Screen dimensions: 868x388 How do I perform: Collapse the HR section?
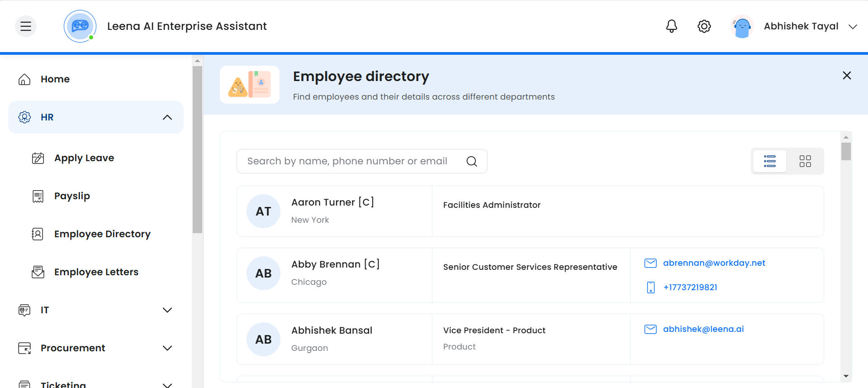click(167, 117)
